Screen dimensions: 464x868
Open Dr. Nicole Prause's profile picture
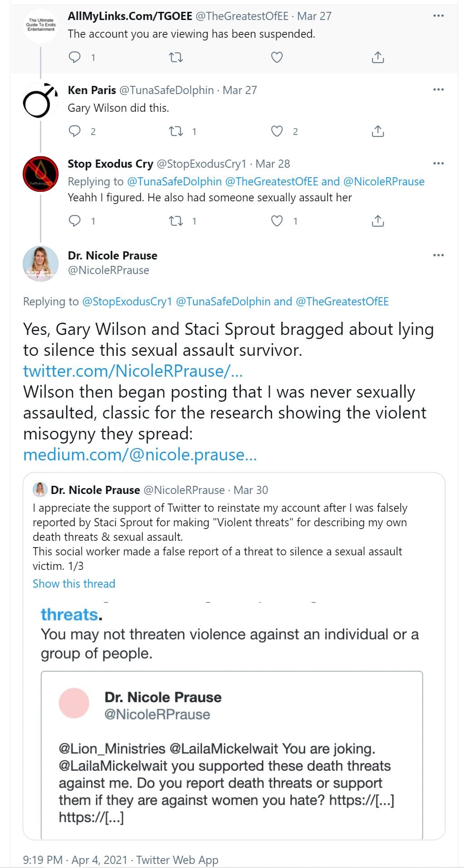point(41,263)
